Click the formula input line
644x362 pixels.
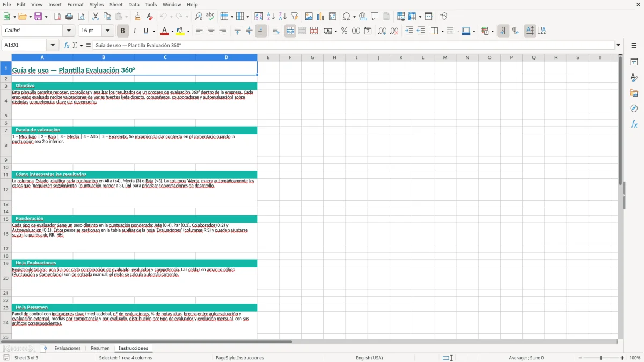tap(353, 46)
